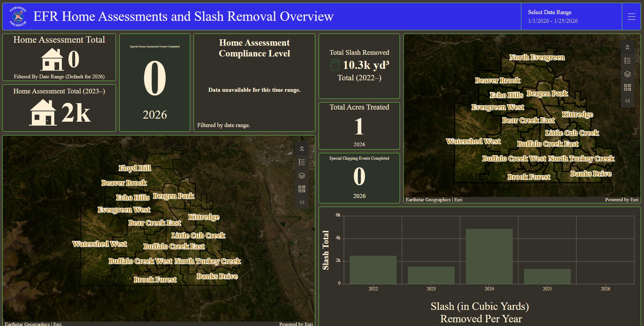
Task: Click the upward chevron on the upper map toolbar
Action: [x=627, y=47]
